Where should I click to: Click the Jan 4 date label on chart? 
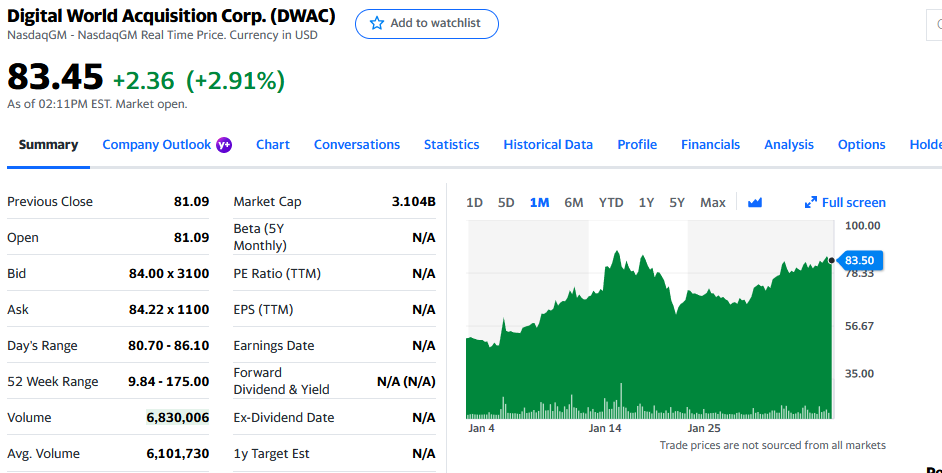[482, 428]
